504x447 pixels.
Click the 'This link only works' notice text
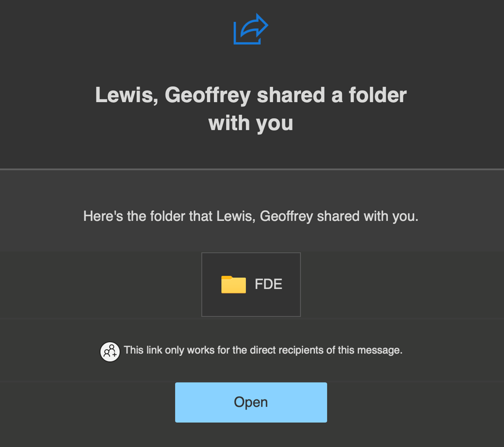click(263, 350)
